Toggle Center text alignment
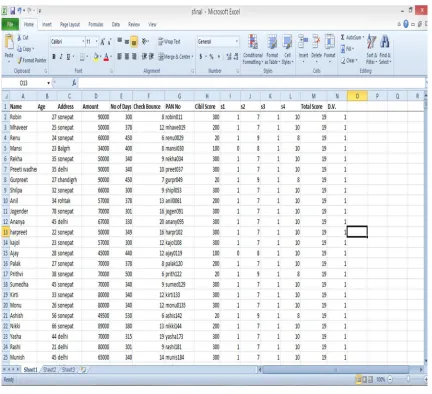The image size is (432, 394). click(127, 57)
